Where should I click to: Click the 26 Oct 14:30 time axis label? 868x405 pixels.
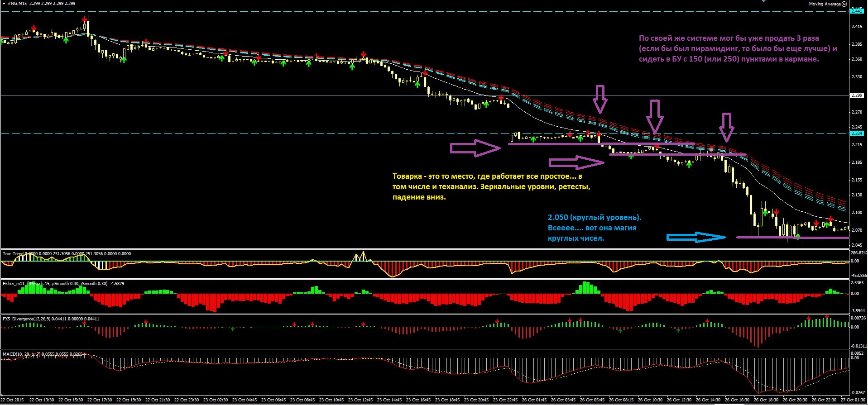coord(708,400)
